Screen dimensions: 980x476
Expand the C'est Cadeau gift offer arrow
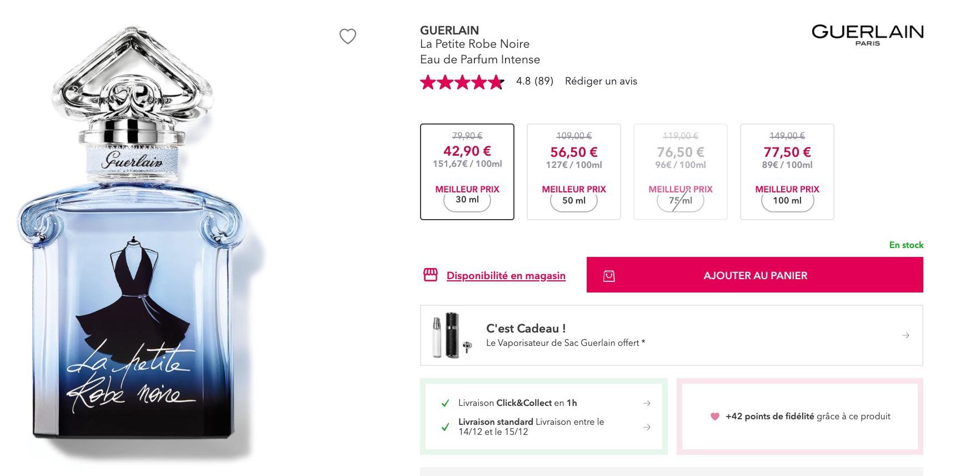point(906,335)
